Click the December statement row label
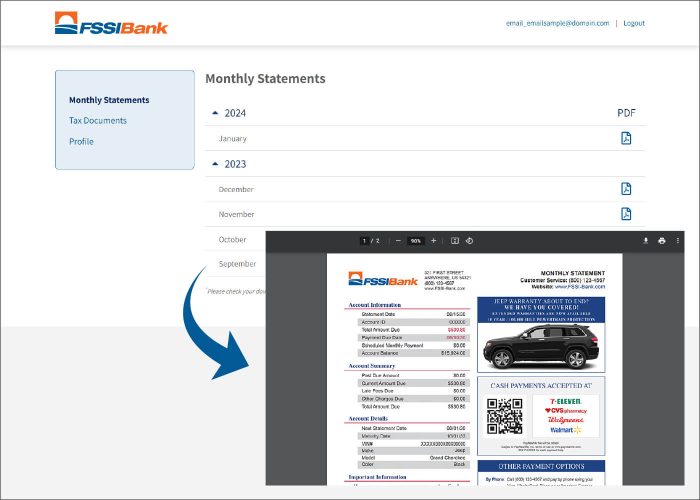Viewport: 700px width, 500px height. [236, 189]
